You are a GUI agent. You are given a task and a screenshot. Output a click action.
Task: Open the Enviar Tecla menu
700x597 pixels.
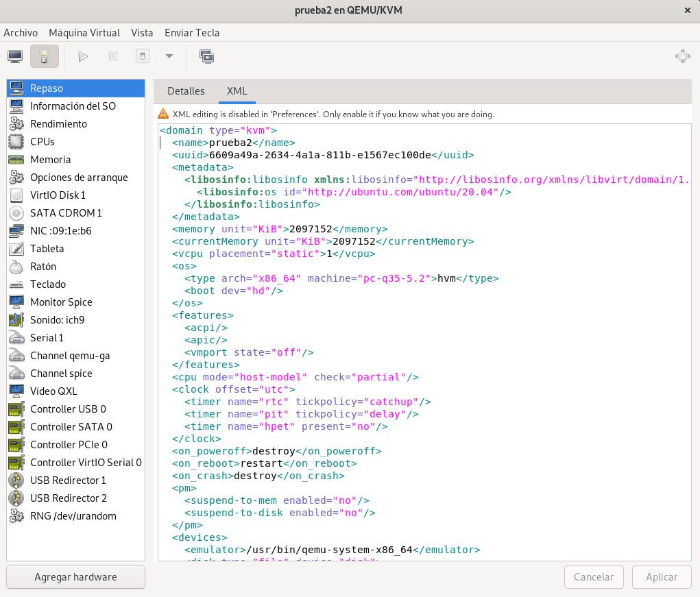pyautogui.click(x=192, y=33)
